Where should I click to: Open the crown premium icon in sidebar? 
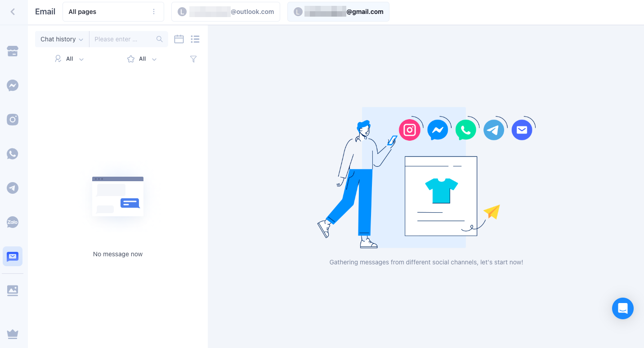pos(12,334)
